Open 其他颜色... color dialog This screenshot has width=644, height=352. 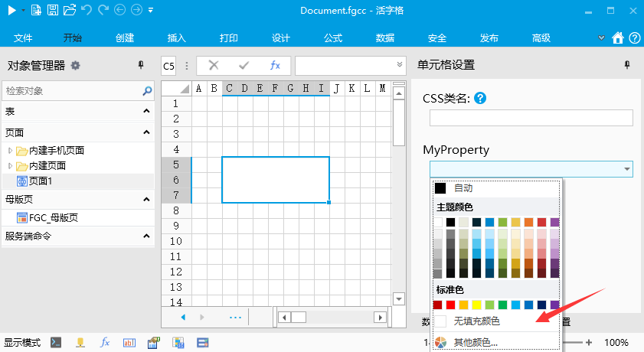tap(497, 342)
